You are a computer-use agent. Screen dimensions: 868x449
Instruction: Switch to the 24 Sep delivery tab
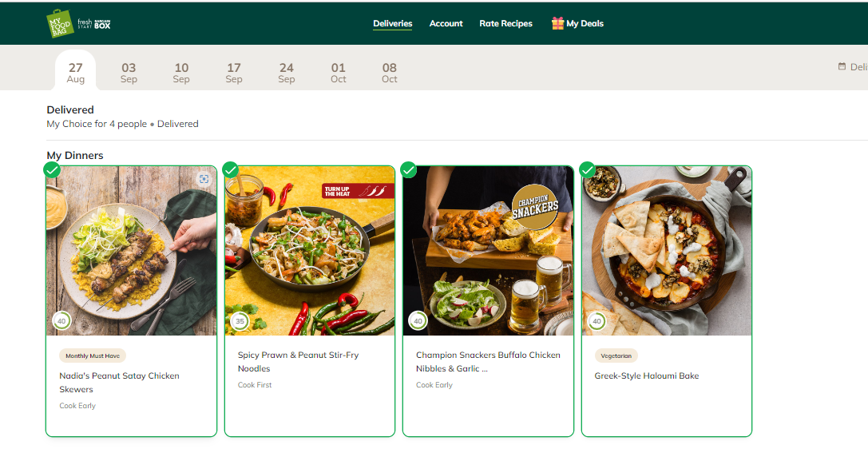[287, 72]
